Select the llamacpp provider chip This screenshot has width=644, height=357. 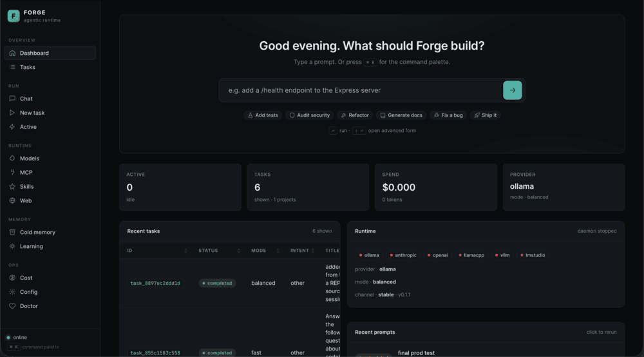[471, 255]
